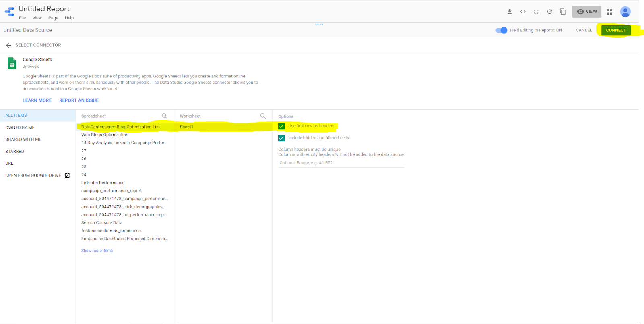Refresh data with the reload icon
Screen dimensions: 644x324
tap(549, 12)
